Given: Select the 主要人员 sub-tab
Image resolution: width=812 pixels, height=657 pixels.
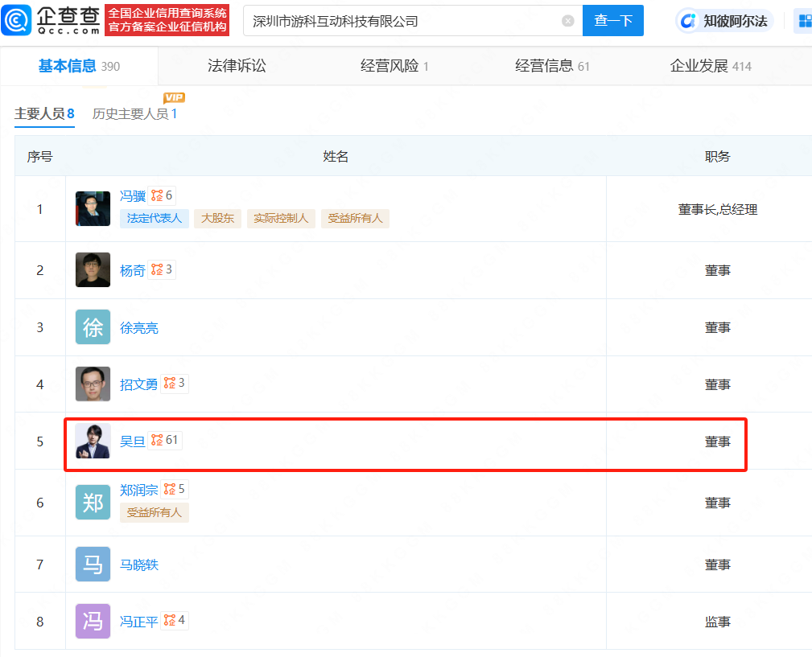Looking at the screenshot, I should (44, 113).
